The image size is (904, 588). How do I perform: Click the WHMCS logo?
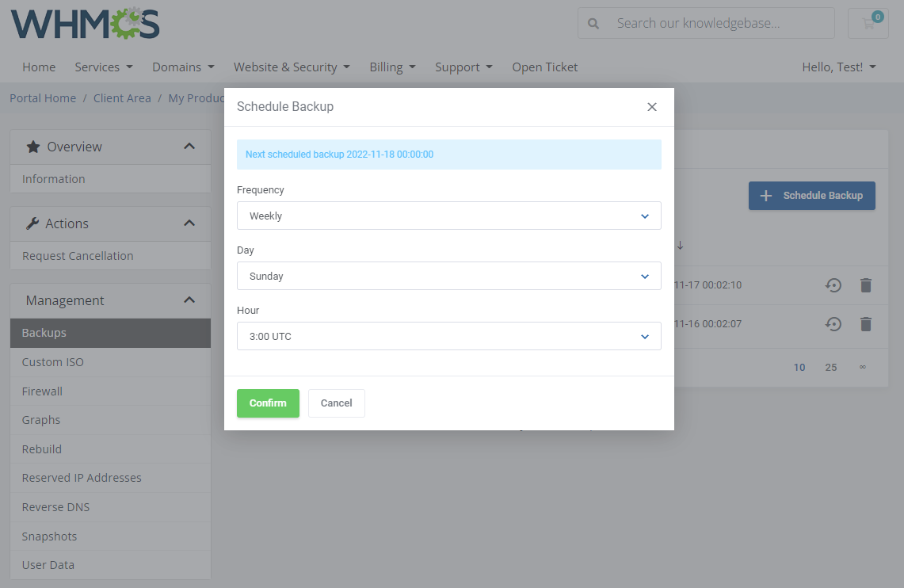pos(84,23)
